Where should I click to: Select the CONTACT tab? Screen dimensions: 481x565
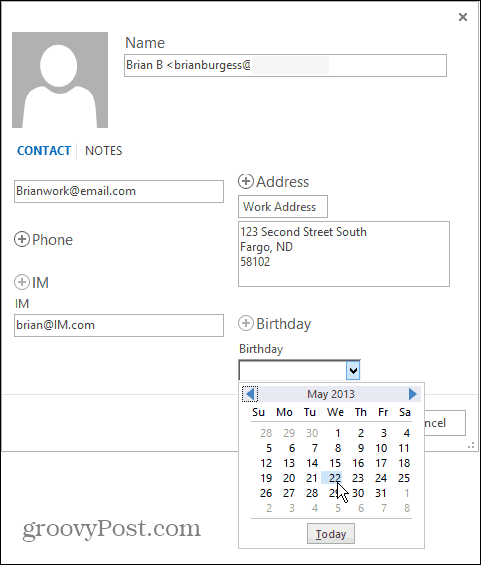pos(44,151)
